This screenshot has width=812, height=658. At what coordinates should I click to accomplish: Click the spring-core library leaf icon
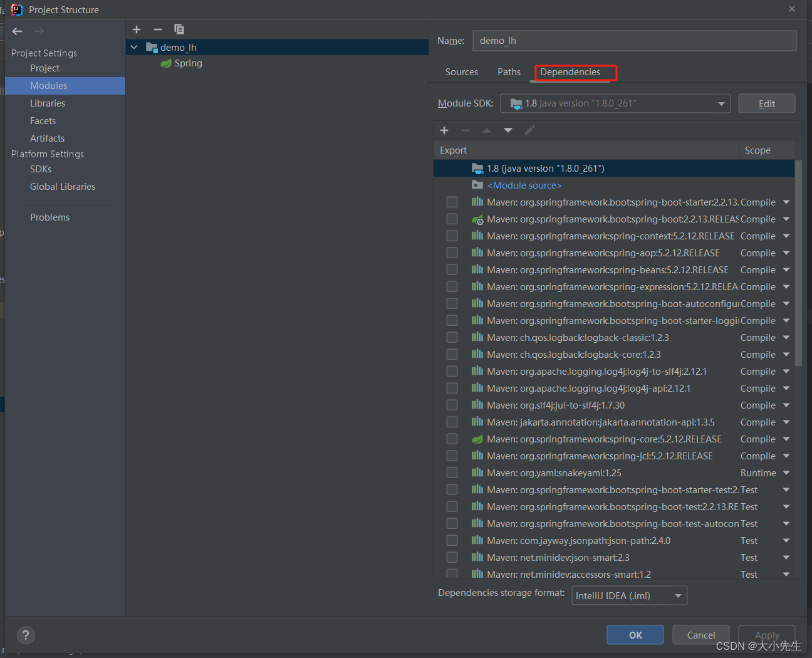click(477, 439)
